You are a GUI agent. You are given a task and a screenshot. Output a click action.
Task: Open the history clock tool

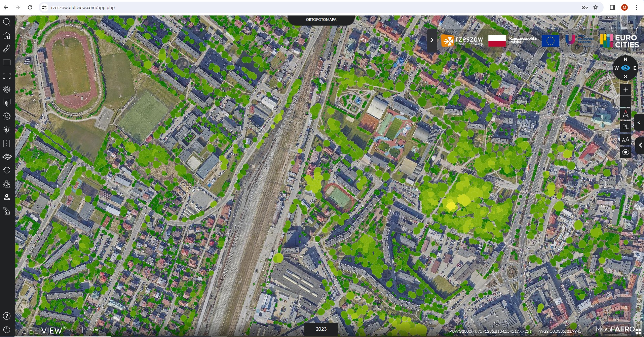click(7, 170)
